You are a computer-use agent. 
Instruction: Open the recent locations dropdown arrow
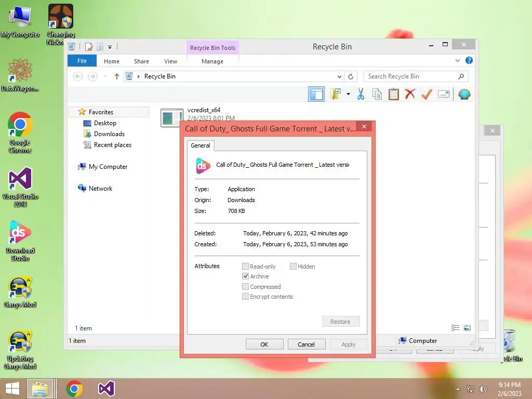[x=105, y=76]
